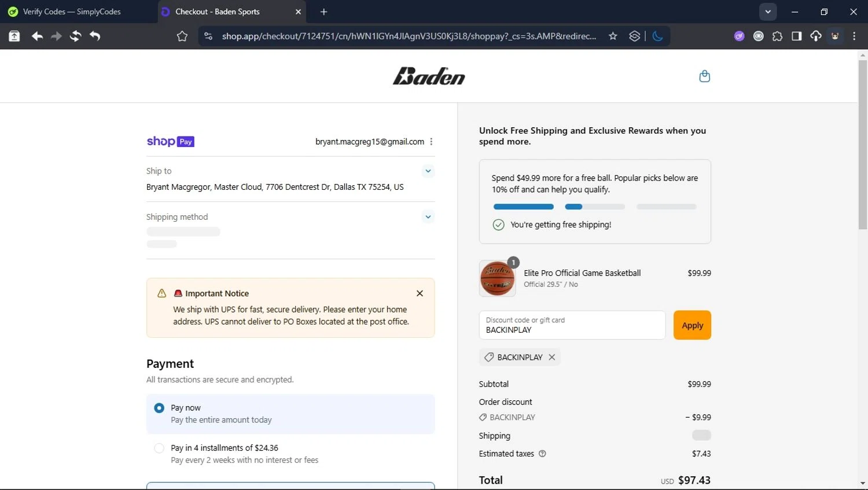Remove the applied BACKINPLAY discount tag

pyautogui.click(x=552, y=357)
